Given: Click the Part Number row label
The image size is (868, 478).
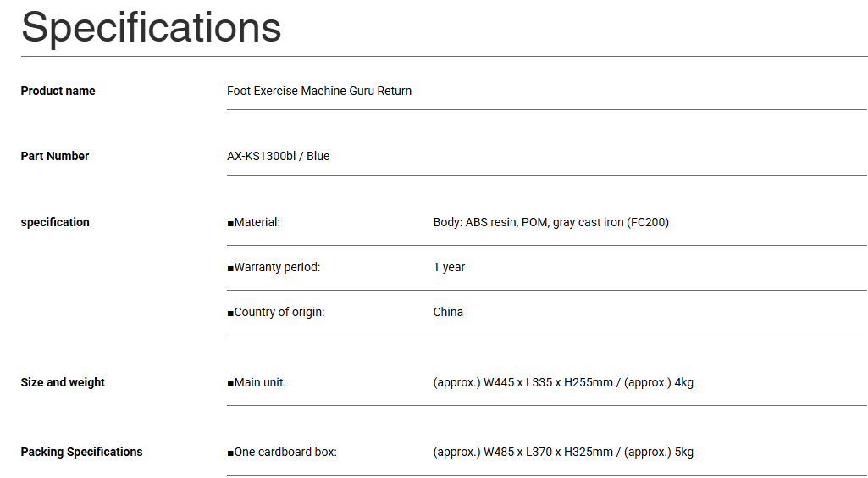Looking at the screenshot, I should (x=55, y=156).
